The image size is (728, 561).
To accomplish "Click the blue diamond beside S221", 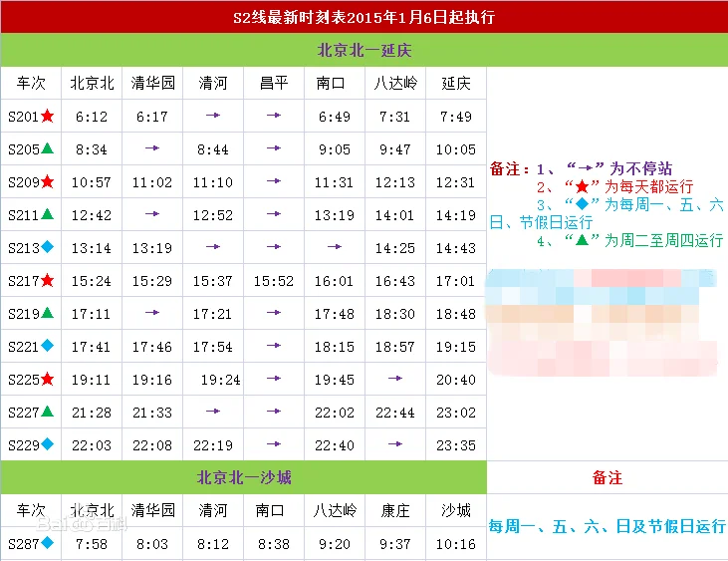I will coord(48,346).
